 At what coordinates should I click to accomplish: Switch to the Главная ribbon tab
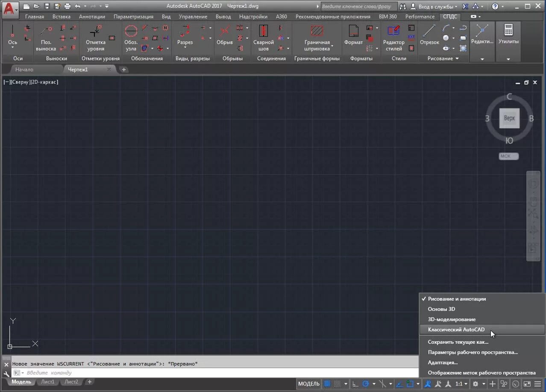[x=34, y=17]
